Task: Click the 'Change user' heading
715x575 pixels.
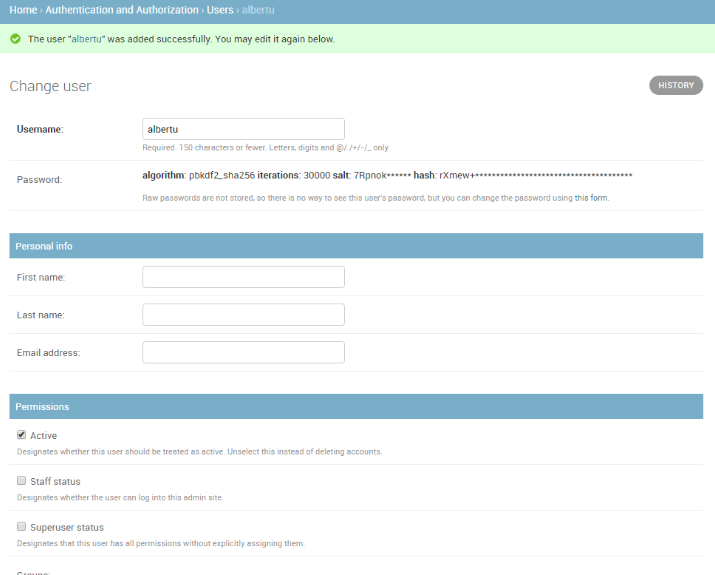Action: (50, 86)
